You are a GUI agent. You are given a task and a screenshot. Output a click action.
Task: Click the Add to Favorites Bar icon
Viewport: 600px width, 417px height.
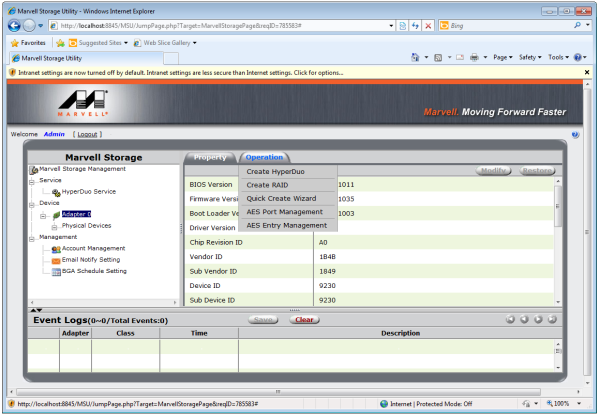pos(60,43)
